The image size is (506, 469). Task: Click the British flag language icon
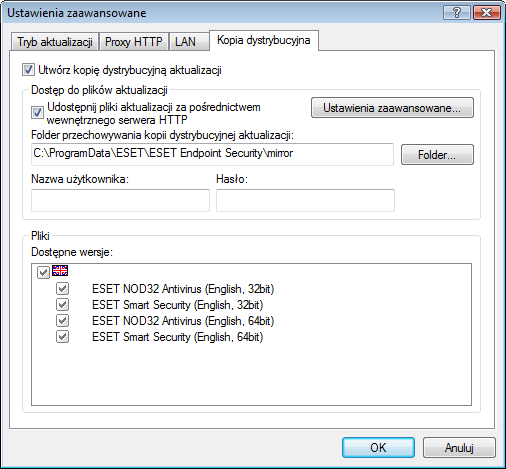(x=60, y=271)
